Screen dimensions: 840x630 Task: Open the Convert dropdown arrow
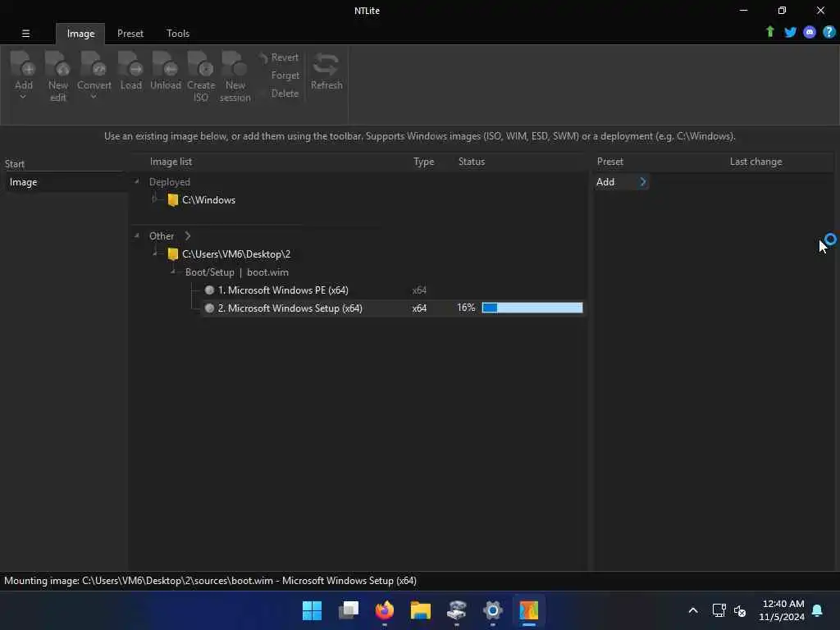click(x=94, y=97)
